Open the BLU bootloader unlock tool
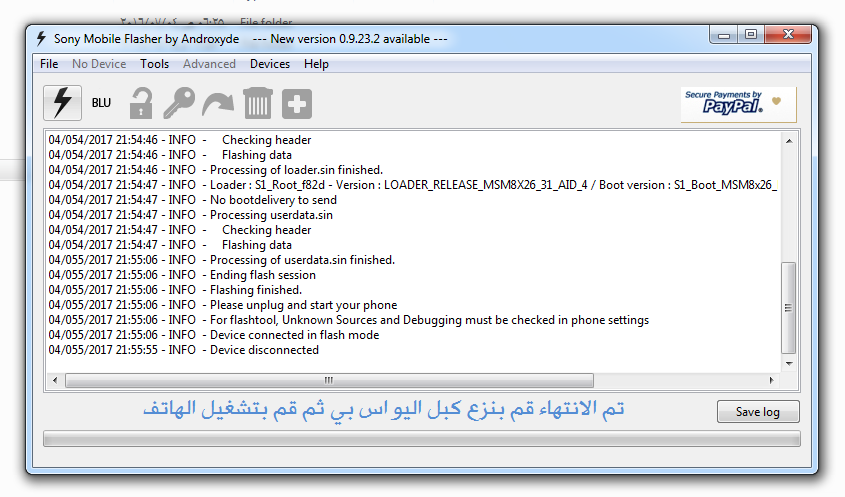 (101, 102)
